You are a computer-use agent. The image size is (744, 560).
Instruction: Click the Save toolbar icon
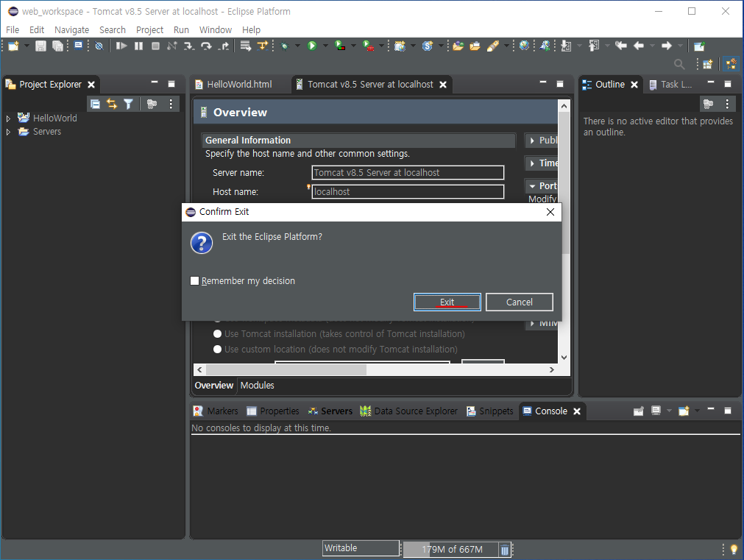40,46
